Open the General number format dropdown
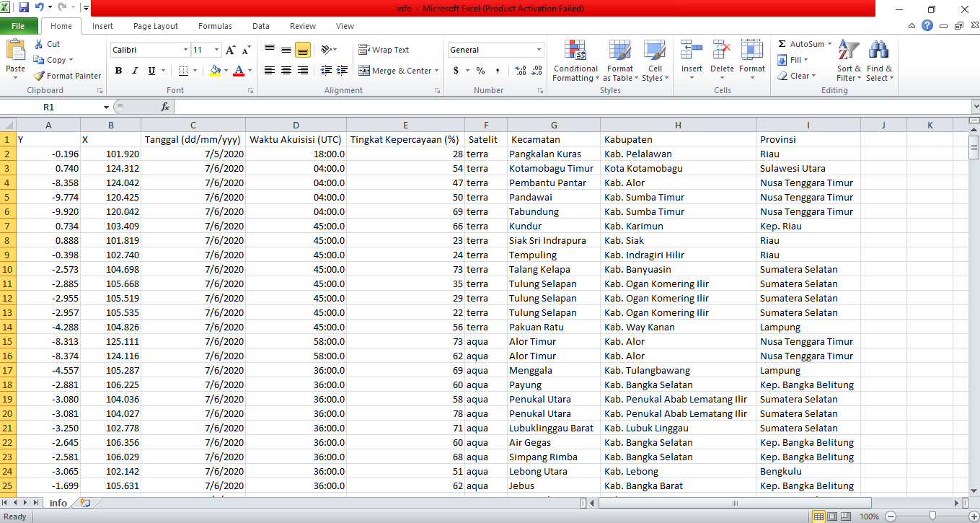 [x=539, y=50]
